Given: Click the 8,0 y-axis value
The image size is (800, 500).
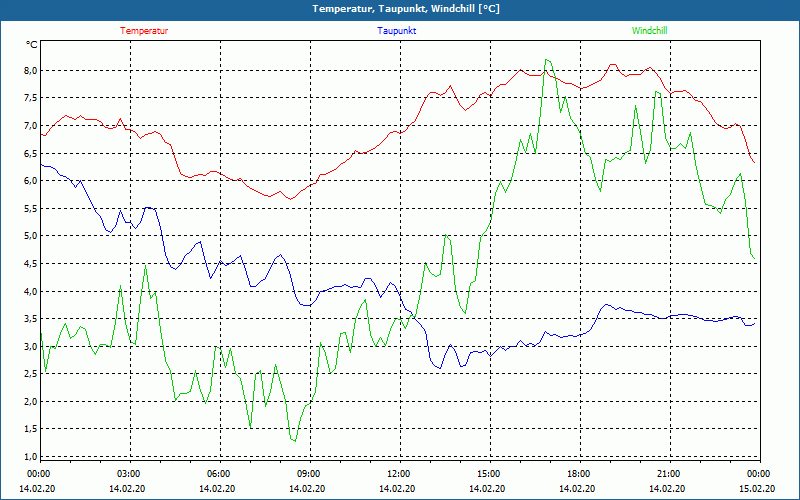Looking at the screenshot, I should tap(31, 70).
